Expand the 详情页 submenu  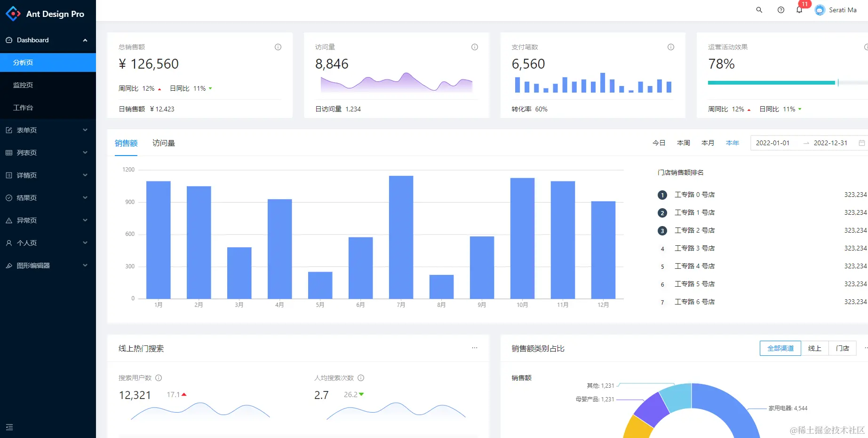[x=85, y=175]
